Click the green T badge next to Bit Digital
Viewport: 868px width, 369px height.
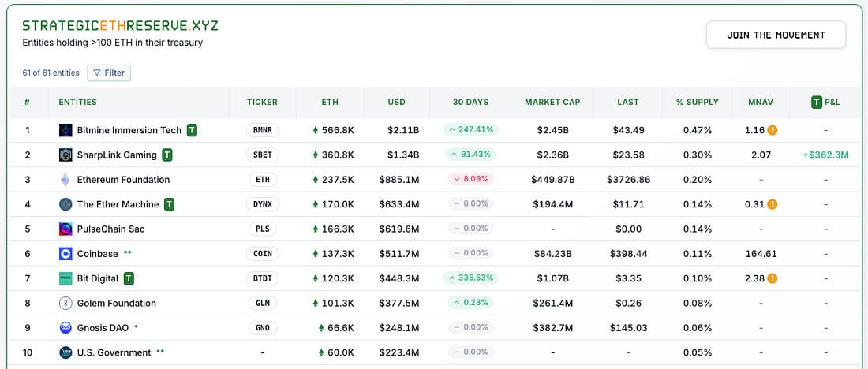pos(129,278)
